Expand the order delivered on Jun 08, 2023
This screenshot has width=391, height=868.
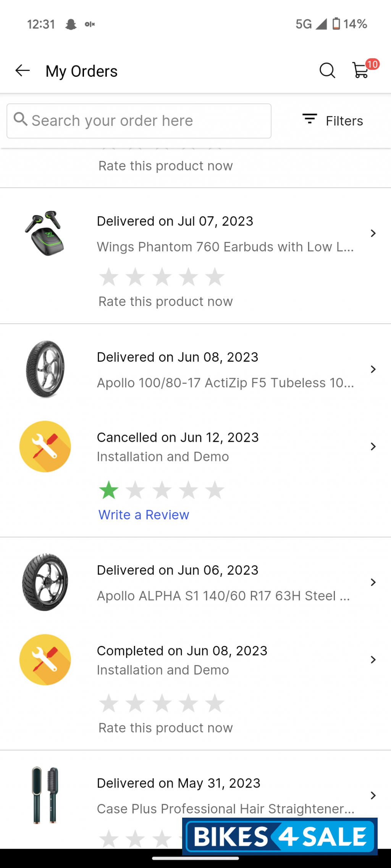(373, 369)
